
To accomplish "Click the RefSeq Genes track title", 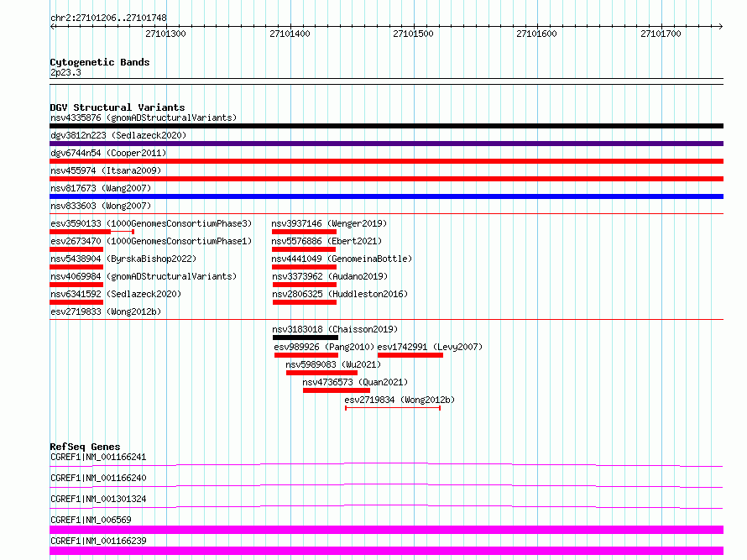I will click(85, 447).
